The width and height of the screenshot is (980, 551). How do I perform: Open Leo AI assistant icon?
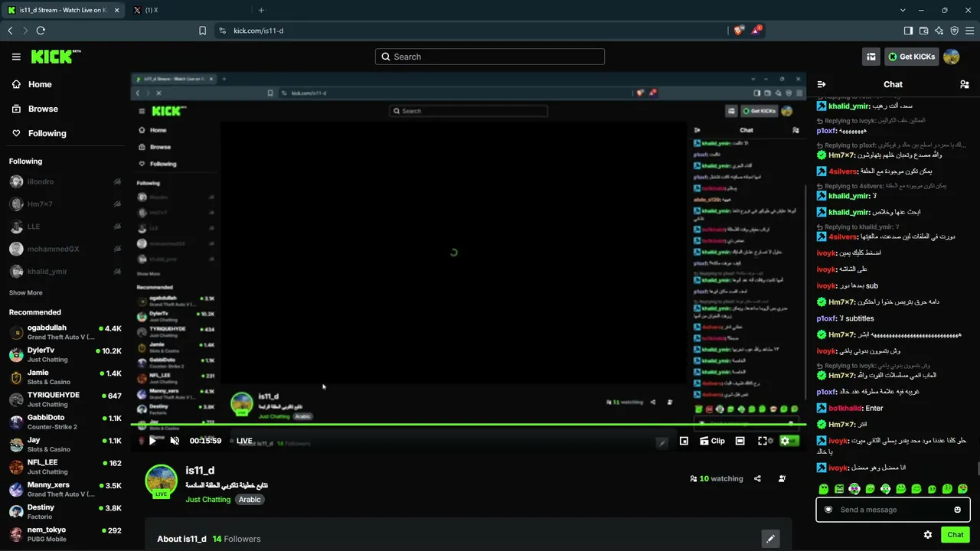click(x=939, y=31)
